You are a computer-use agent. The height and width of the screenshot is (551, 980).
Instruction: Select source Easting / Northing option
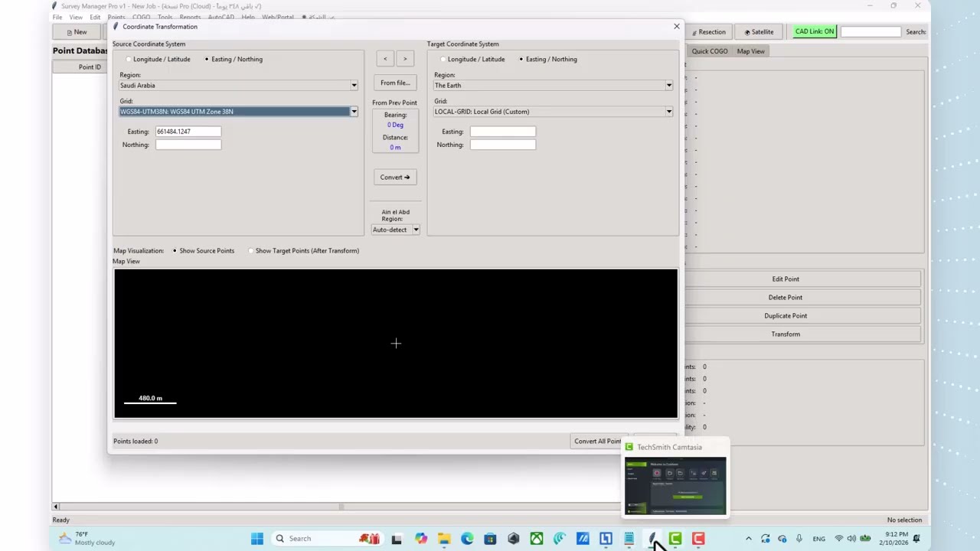(x=234, y=59)
